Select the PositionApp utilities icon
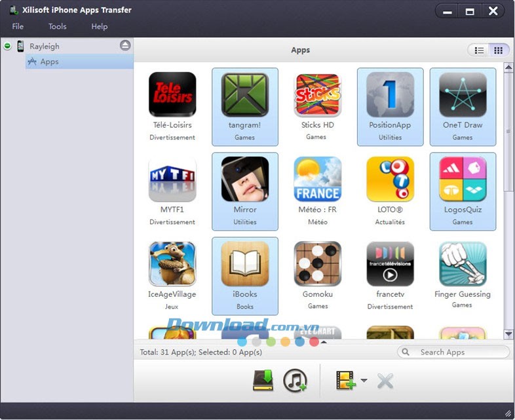The width and height of the screenshot is (515, 420). point(391,94)
